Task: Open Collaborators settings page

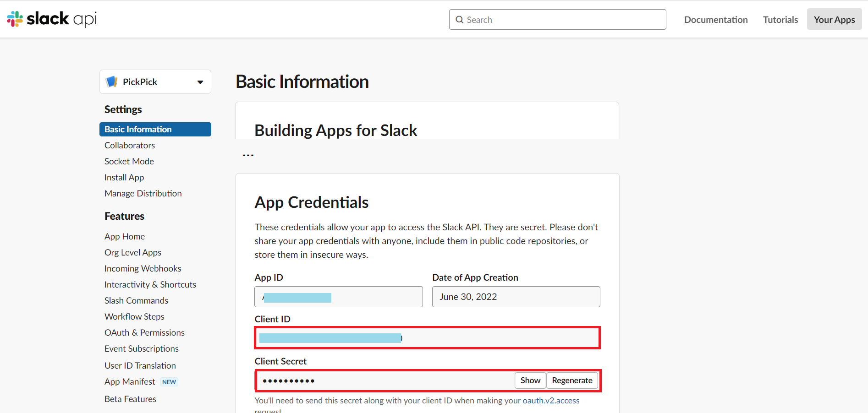Action: [x=130, y=145]
